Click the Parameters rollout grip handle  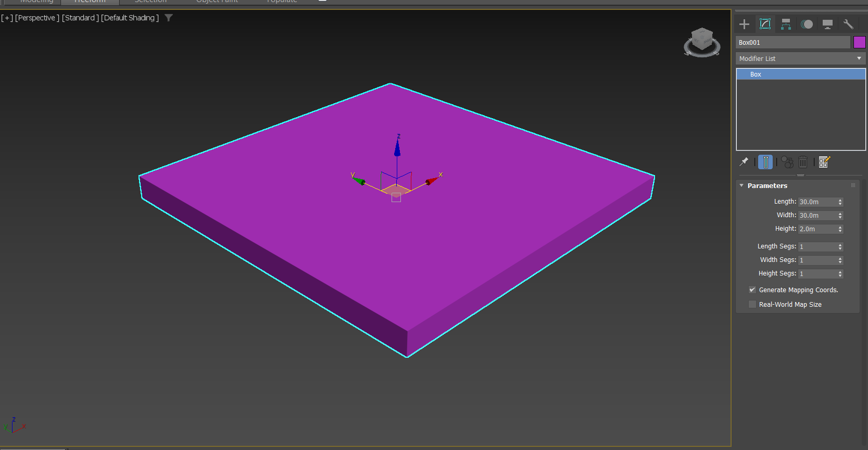853,185
